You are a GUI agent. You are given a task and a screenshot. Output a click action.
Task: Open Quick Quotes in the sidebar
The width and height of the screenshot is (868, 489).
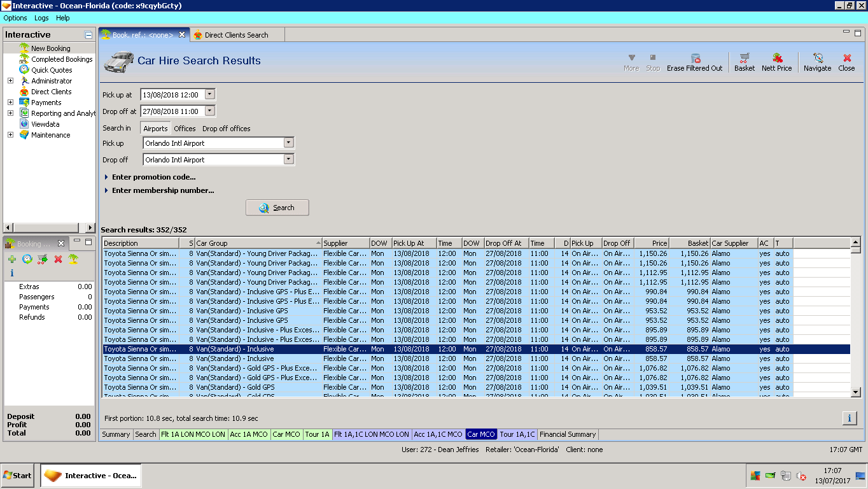(x=52, y=70)
